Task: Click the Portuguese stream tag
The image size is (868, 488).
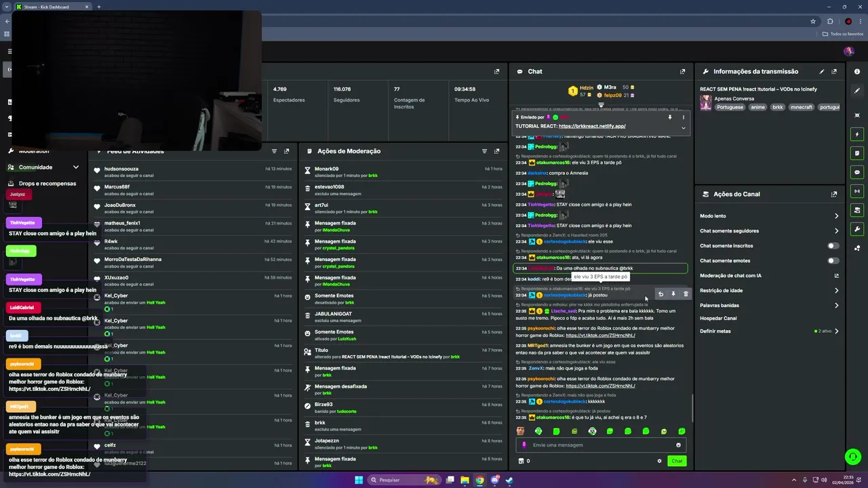Action: (730, 107)
